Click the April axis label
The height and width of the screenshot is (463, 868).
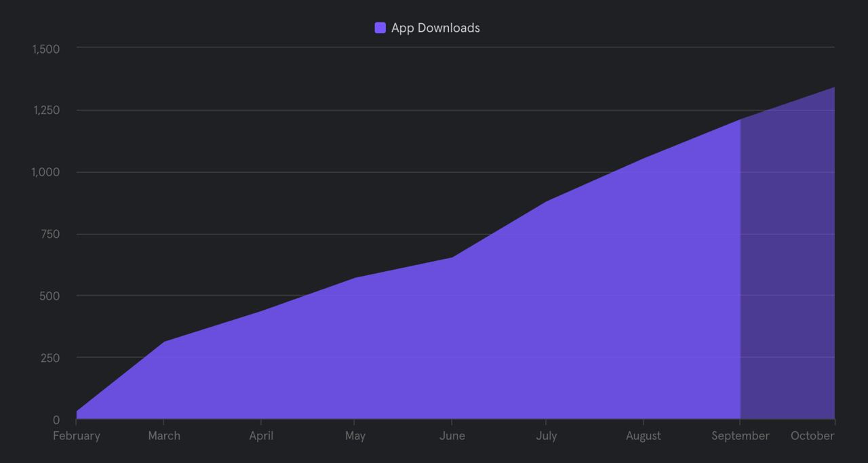[261, 436]
